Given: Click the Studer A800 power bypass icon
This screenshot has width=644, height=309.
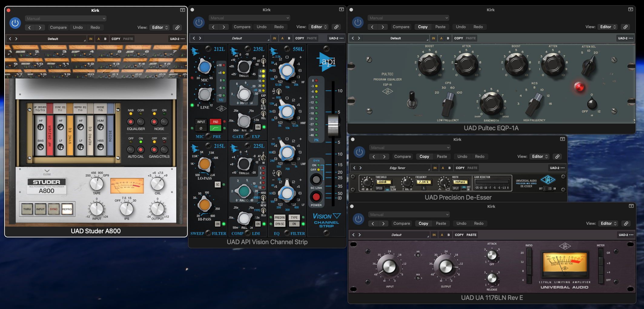Looking at the screenshot, I should pos(15,23).
